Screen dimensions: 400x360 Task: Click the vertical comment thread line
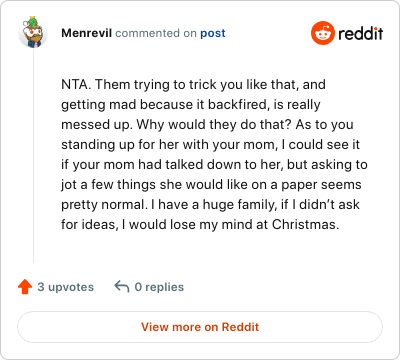[x=33, y=156]
